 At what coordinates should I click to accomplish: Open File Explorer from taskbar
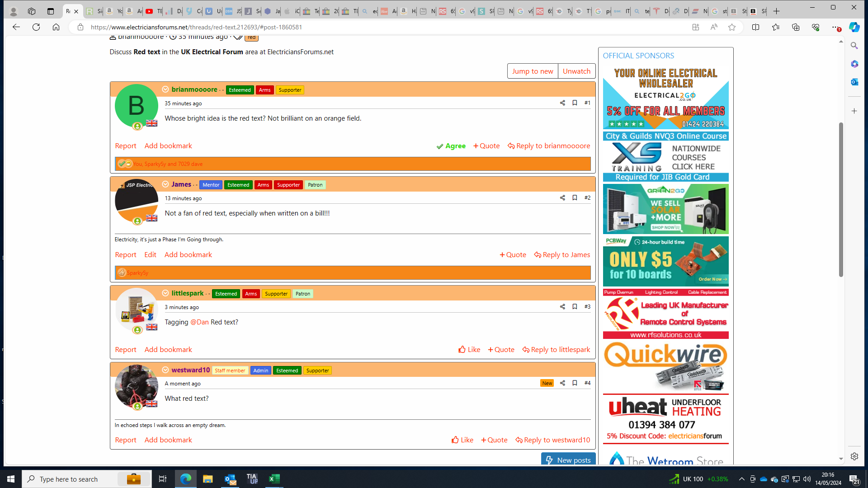point(208,479)
